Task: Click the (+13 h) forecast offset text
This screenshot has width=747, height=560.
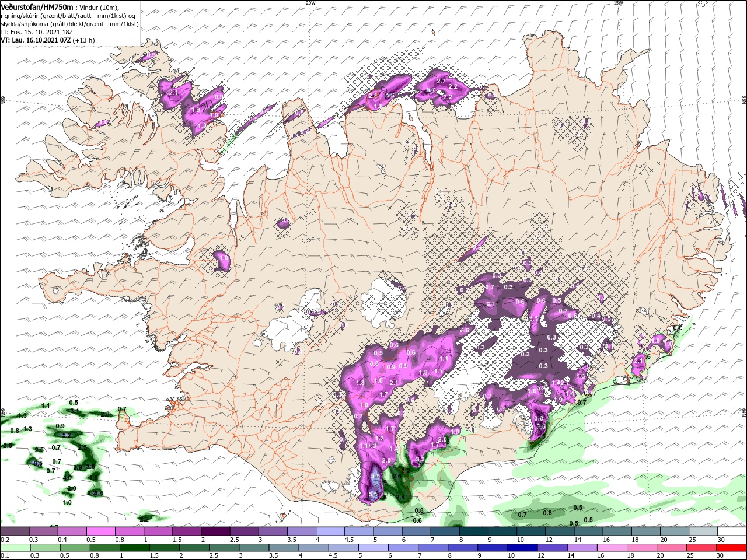Action: coord(84,40)
